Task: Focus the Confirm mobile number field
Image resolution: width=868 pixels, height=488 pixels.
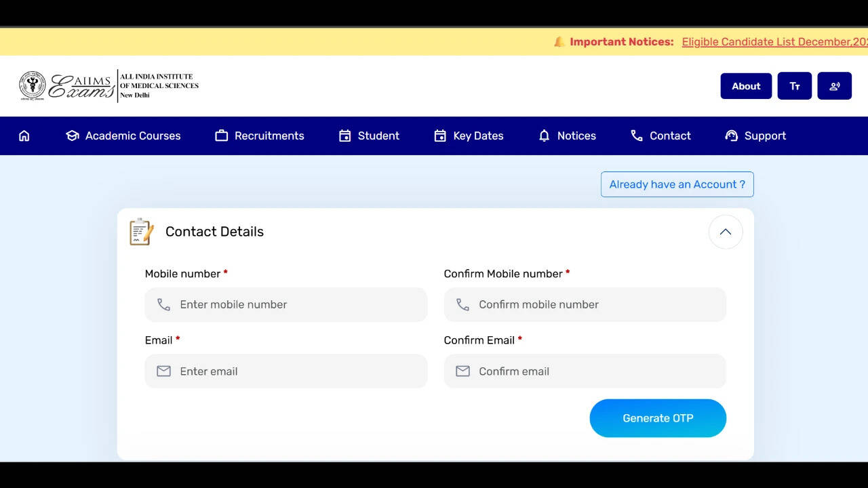Action: tap(585, 305)
